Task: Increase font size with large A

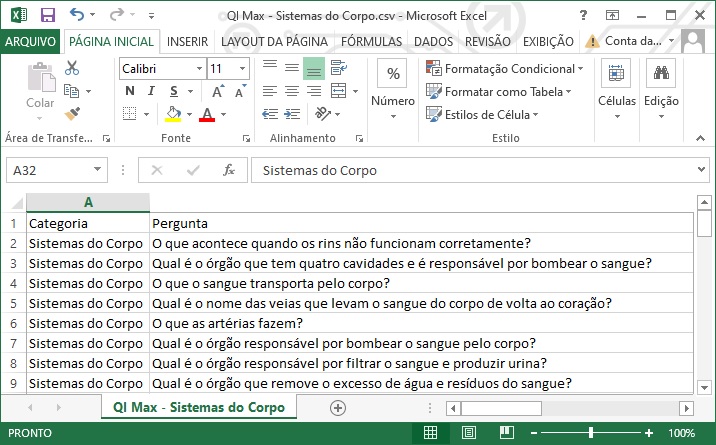Action: pyautogui.click(x=218, y=92)
